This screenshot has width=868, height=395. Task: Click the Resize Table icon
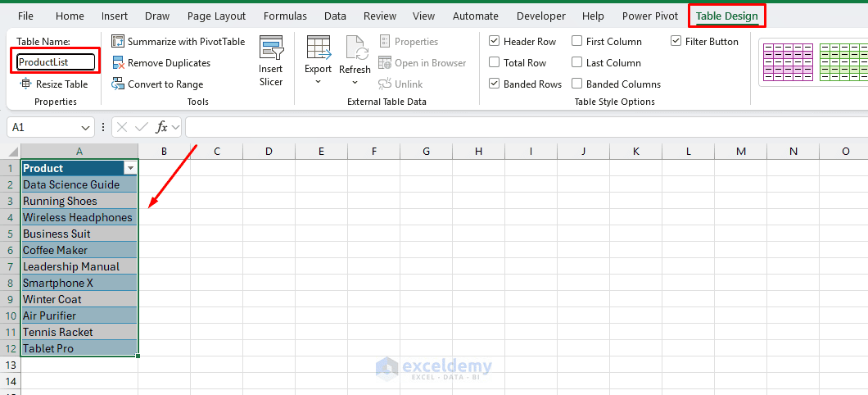pyautogui.click(x=26, y=84)
